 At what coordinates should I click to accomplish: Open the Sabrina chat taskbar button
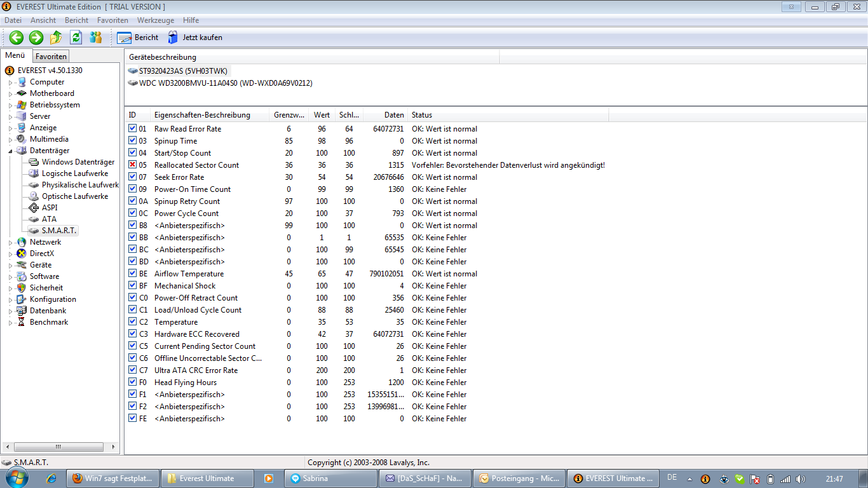331,478
